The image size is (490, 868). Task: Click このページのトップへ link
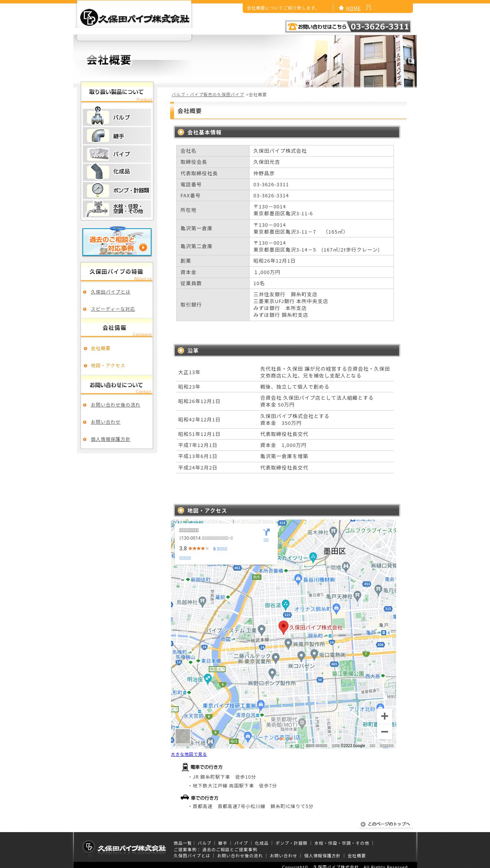pyautogui.click(x=389, y=824)
